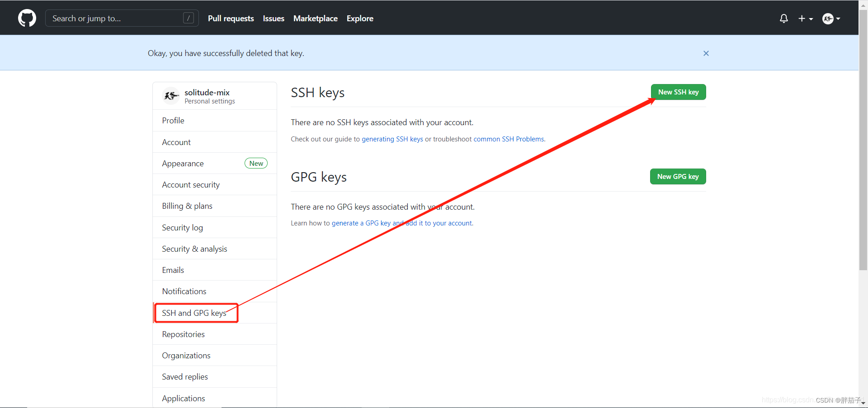This screenshot has width=868, height=408.
Task: Open the user avatar menu in header
Action: click(831, 19)
